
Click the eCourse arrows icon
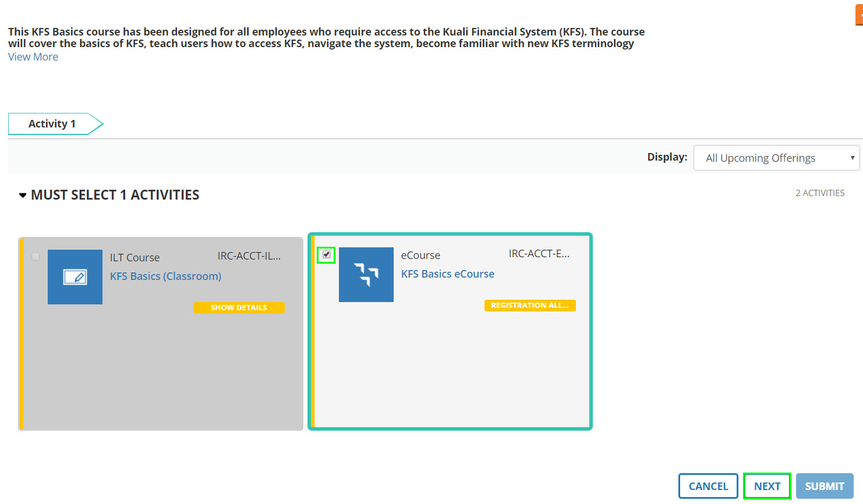366,275
